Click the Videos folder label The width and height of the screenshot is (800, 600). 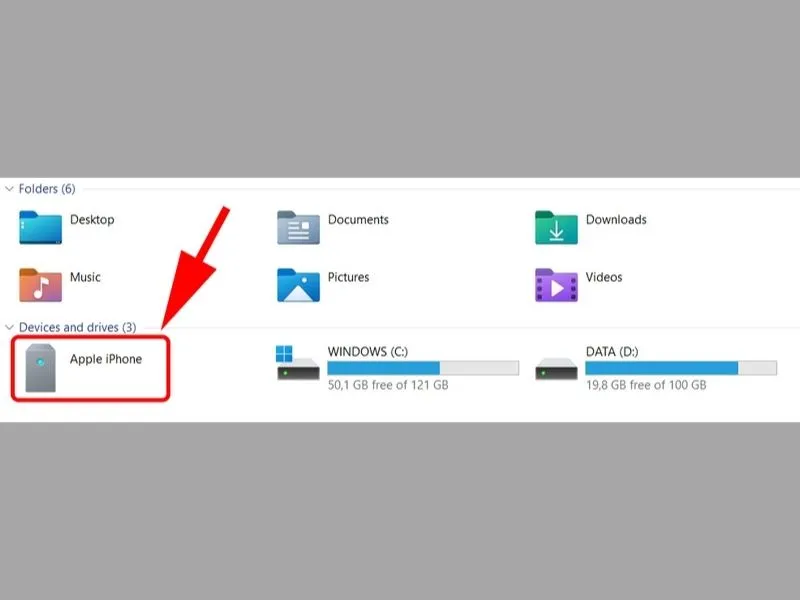point(604,277)
